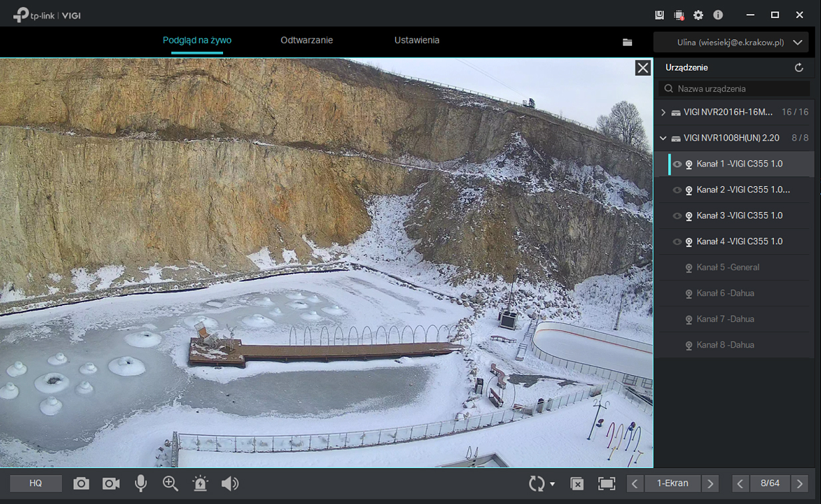Trigger the alarm siren icon
The image size is (821, 504).
(200, 483)
